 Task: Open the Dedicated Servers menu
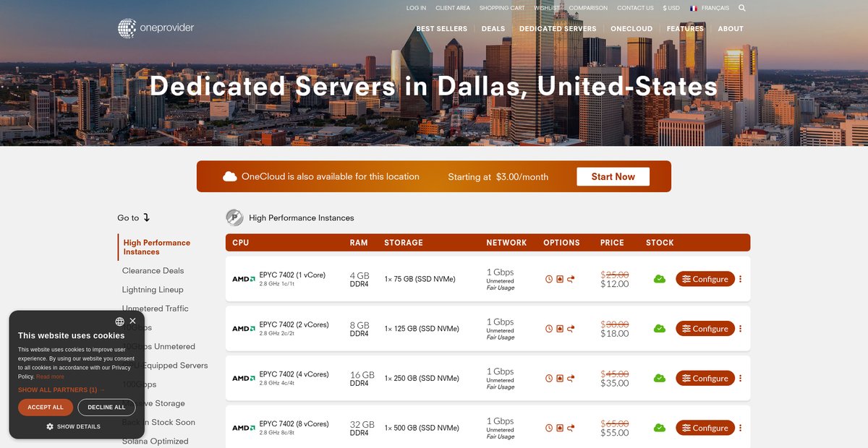(558, 29)
